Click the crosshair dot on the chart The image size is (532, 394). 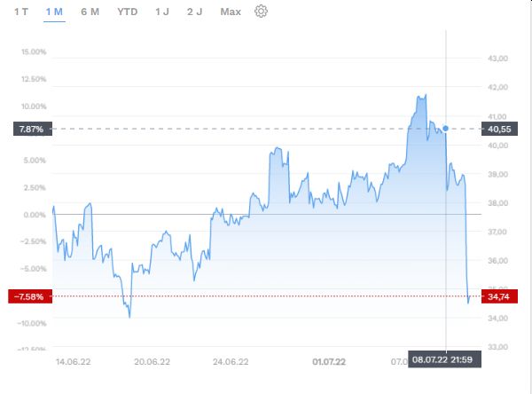(445, 129)
